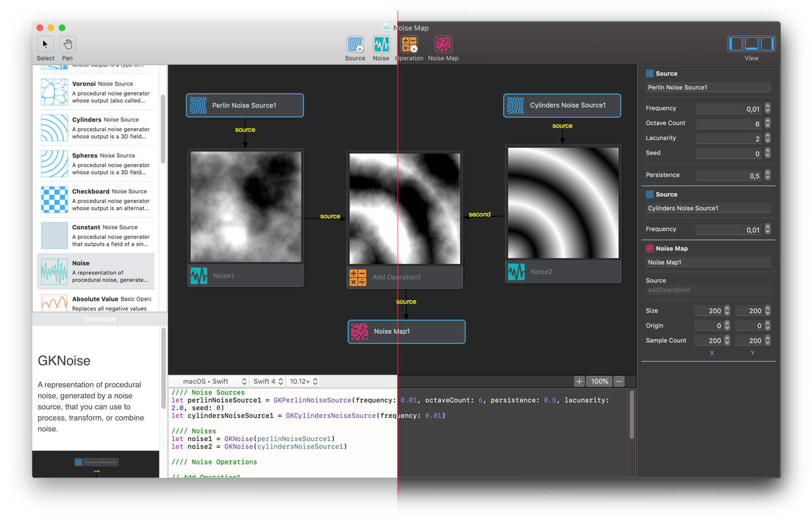Toggle the left panel view button
Image resolution: width=812 pixels, height=519 pixels.
tap(736, 44)
